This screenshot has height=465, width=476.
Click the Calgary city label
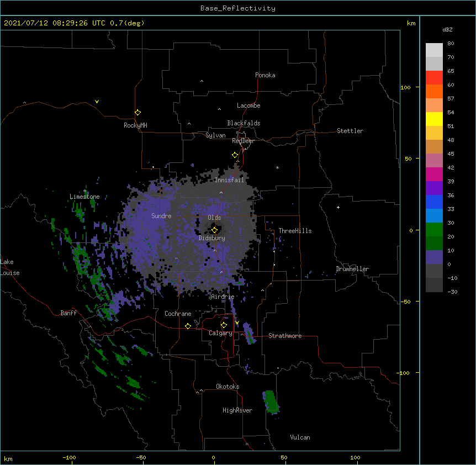pyautogui.click(x=221, y=333)
